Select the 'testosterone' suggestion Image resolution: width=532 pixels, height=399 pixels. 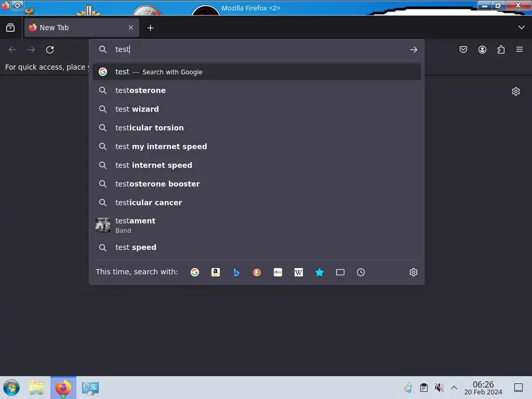tap(257, 90)
